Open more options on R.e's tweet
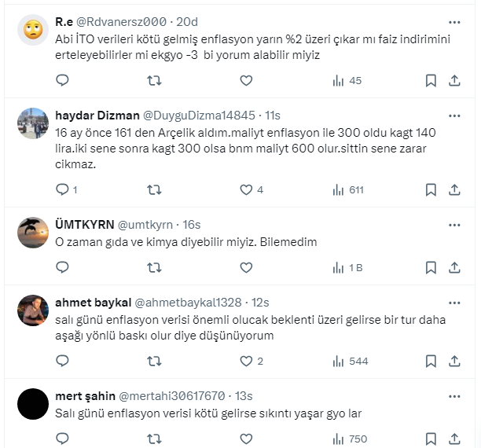Viewport: 481px width, 448px height. (454, 22)
